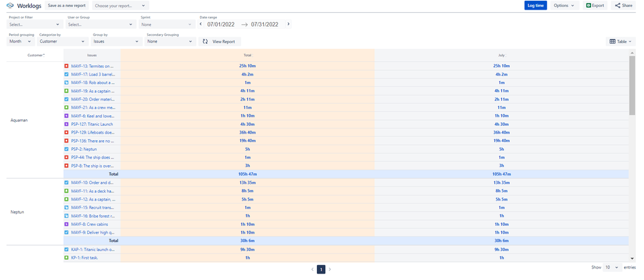Open issue KP-1: First task.
Screen dimensions: 644x280
tap(85, 257)
